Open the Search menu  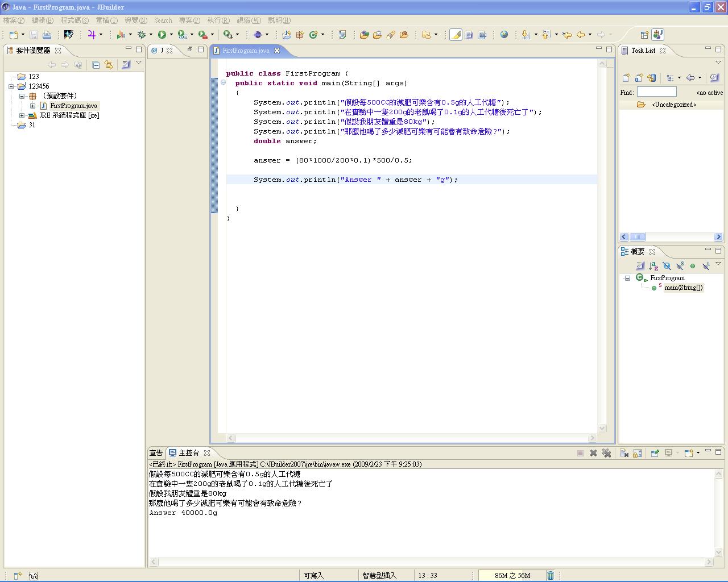coord(163,20)
